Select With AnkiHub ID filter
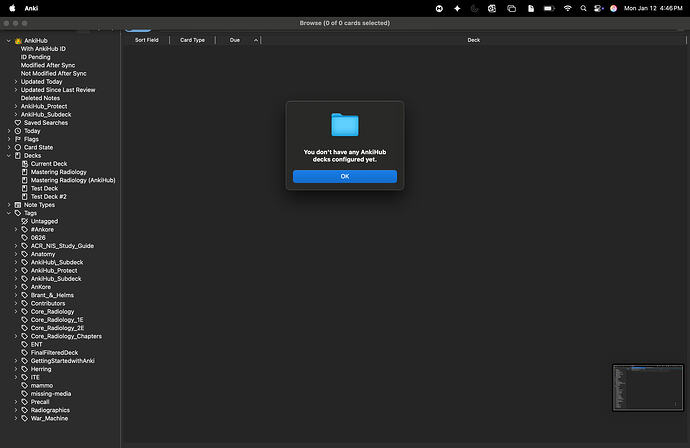This screenshot has width=690, height=448. pos(43,49)
